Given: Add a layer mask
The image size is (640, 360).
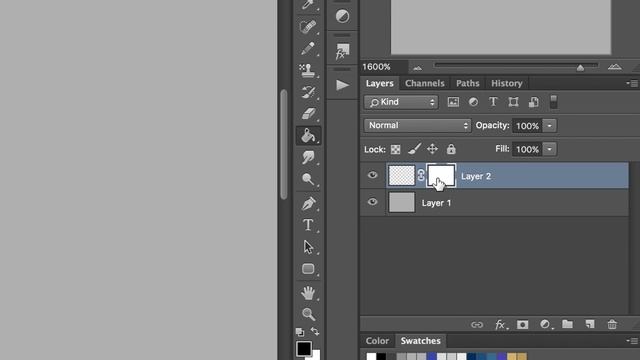Looking at the screenshot, I should [522, 325].
